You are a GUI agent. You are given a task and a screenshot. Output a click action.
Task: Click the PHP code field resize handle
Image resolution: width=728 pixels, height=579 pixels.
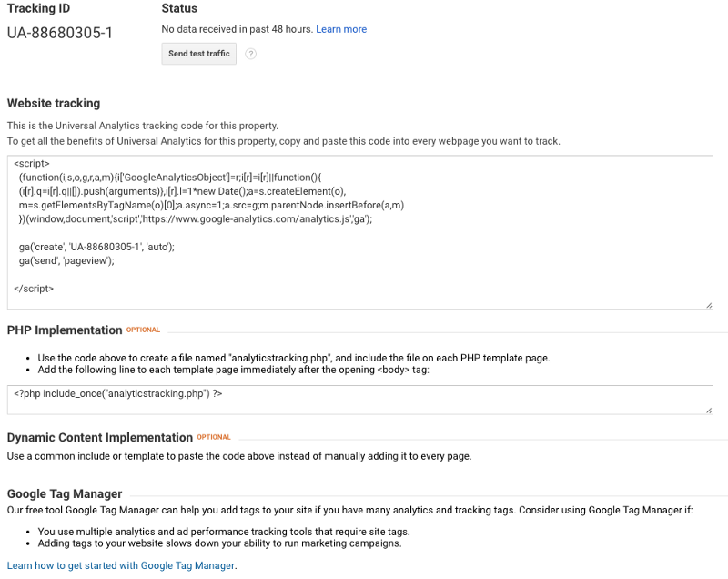[x=708, y=410]
